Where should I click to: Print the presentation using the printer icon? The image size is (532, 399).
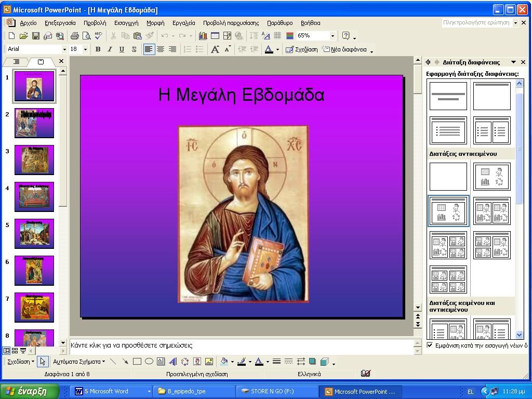pos(75,36)
